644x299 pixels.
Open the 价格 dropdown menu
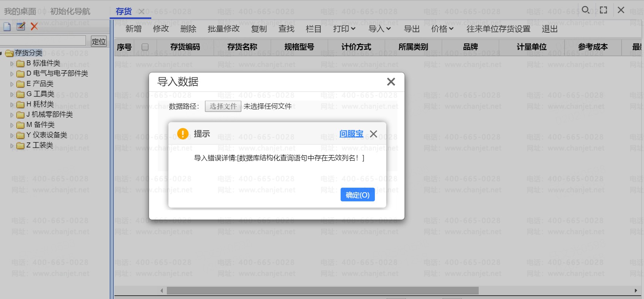click(x=442, y=29)
